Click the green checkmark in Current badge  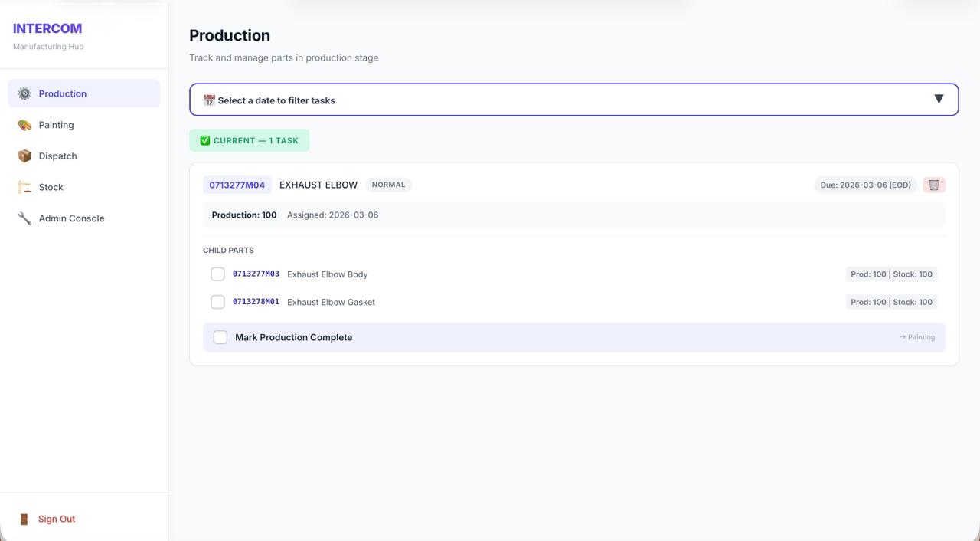[205, 140]
